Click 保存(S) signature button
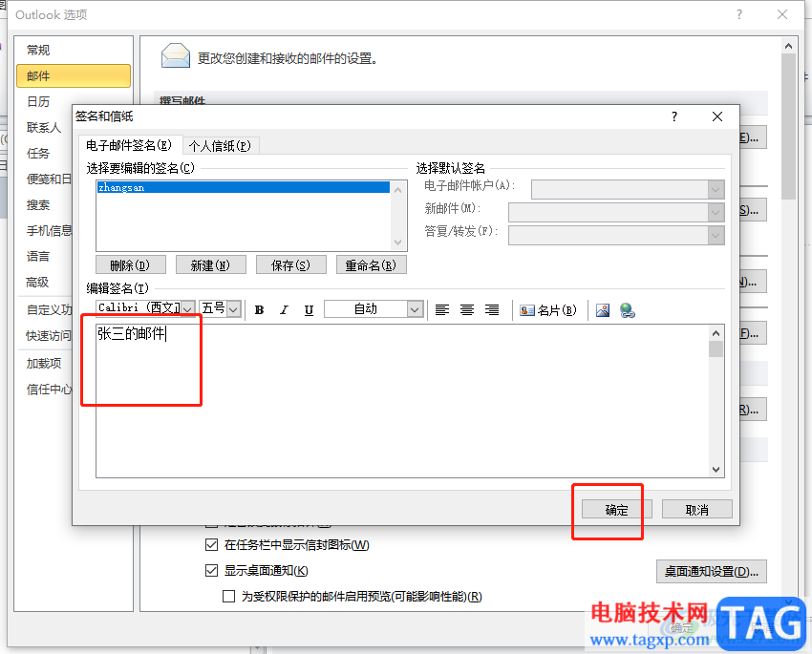Screen dimensions: 812x654 pos(291,264)
